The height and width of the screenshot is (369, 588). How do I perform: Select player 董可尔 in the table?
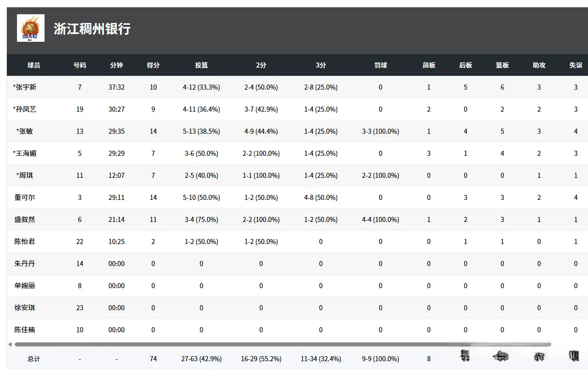pyautogui.click(x=25, y=198)
